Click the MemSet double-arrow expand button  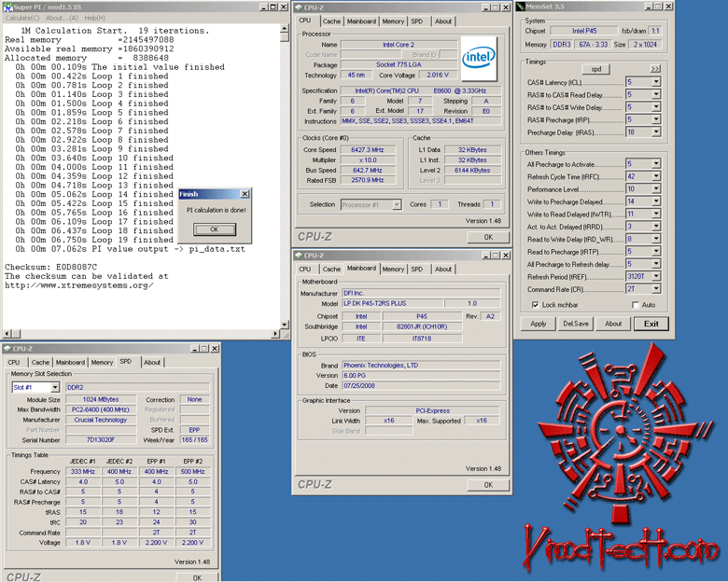[x=654, y=69]
